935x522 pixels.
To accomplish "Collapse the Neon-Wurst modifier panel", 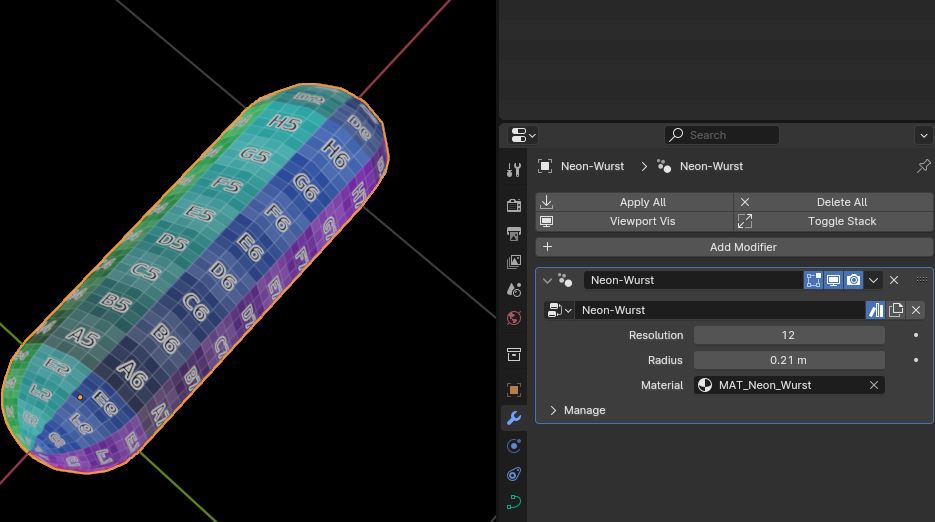I will [547, 281].
